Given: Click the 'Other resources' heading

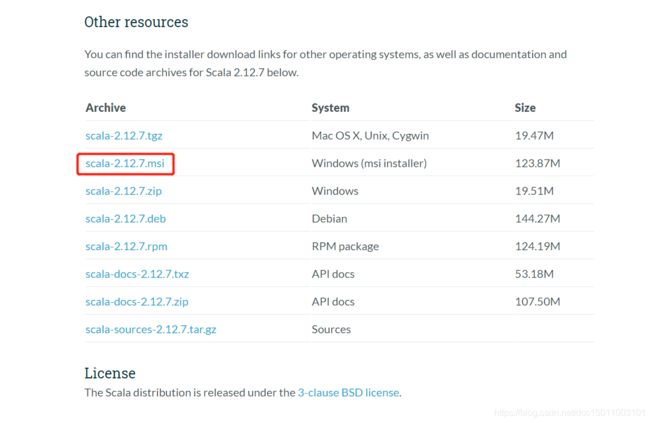Looking at the screenshot, I should point(136,22).
